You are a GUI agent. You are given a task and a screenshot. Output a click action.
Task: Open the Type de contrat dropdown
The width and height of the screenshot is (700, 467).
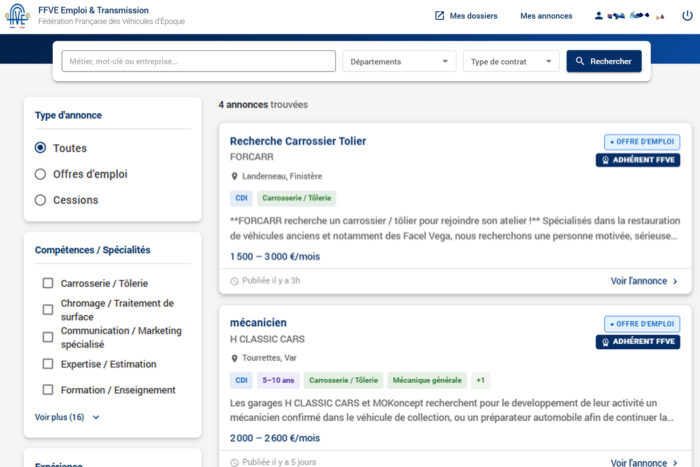(x=511, y=61)
